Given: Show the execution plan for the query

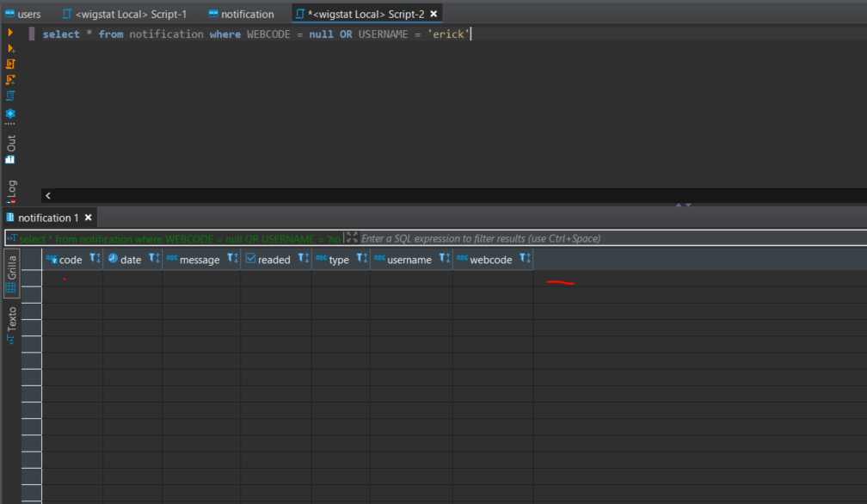Looking at the screenshot, I should pyautogui.click(x=10, y=95).
